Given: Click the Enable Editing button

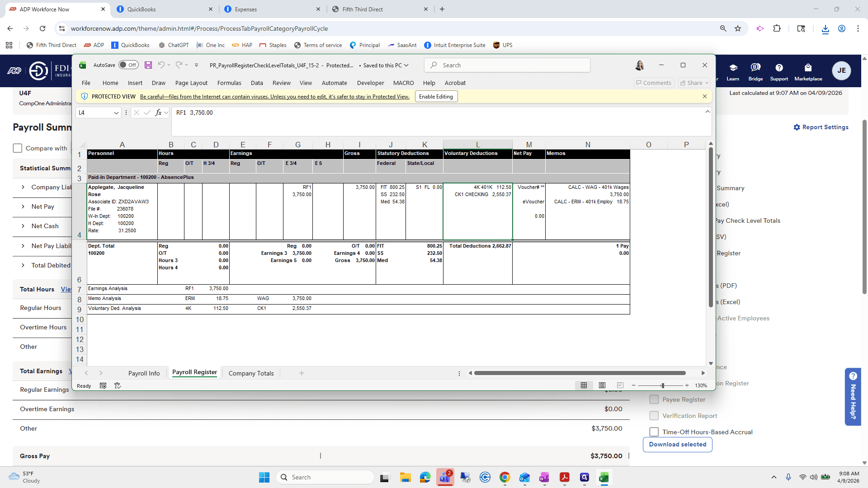Looking at the screenshot, I should click(x=436, y=96).
